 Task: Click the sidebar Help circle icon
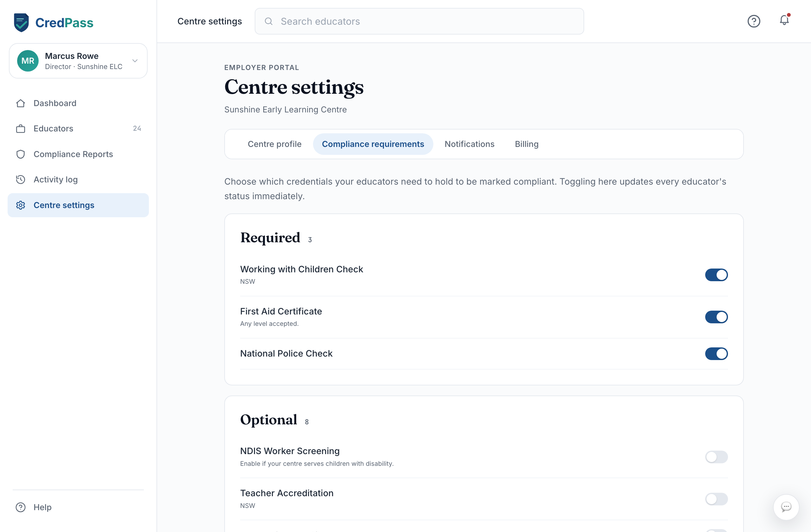[21, 507]
